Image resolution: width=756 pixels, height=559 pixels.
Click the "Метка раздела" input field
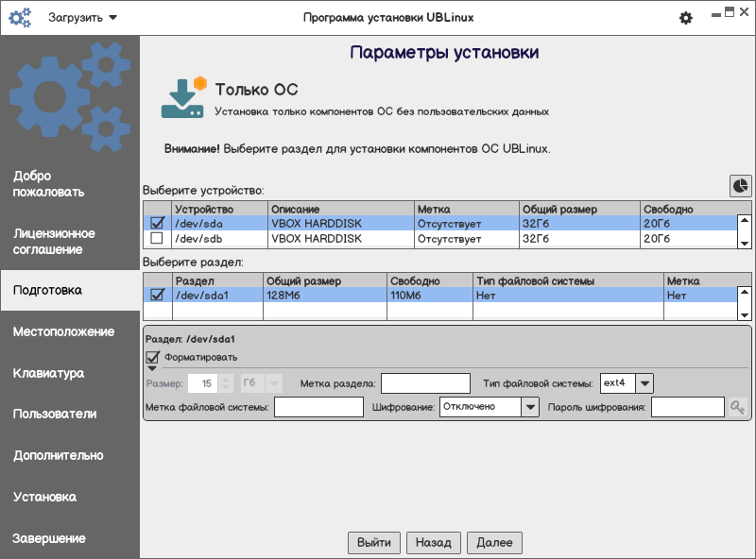pyautogui.click(x=425, y=383)
